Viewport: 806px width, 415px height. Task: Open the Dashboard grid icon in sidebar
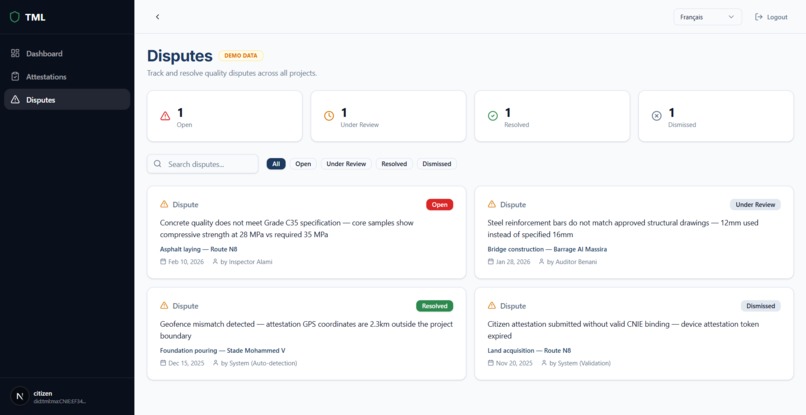tap(15, 53)
